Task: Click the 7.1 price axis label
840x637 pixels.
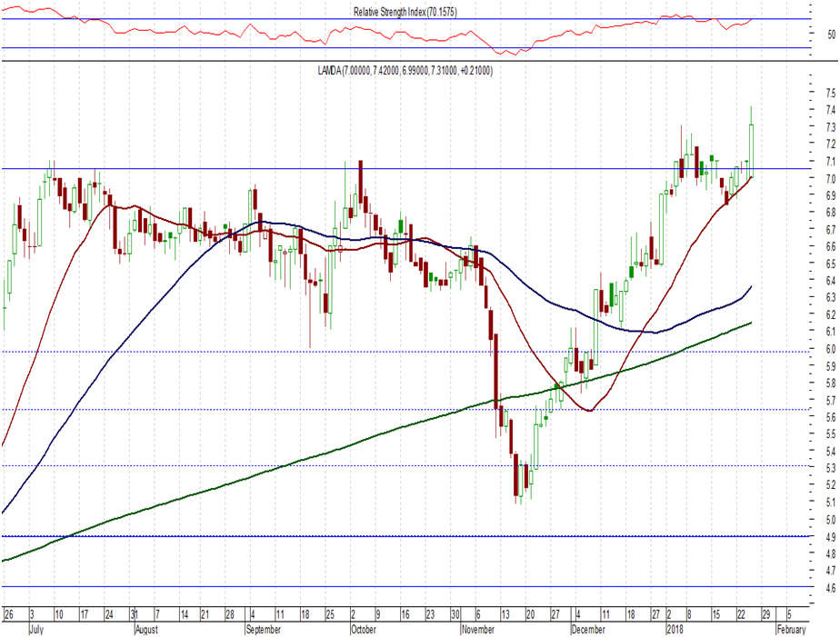Action: [x=830, y=161]
